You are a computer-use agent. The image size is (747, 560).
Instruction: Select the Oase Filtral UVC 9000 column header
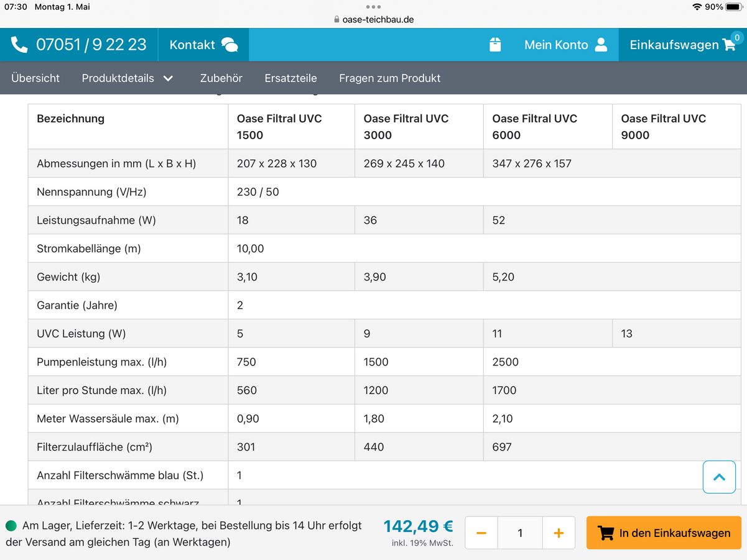tap(677, 127)
